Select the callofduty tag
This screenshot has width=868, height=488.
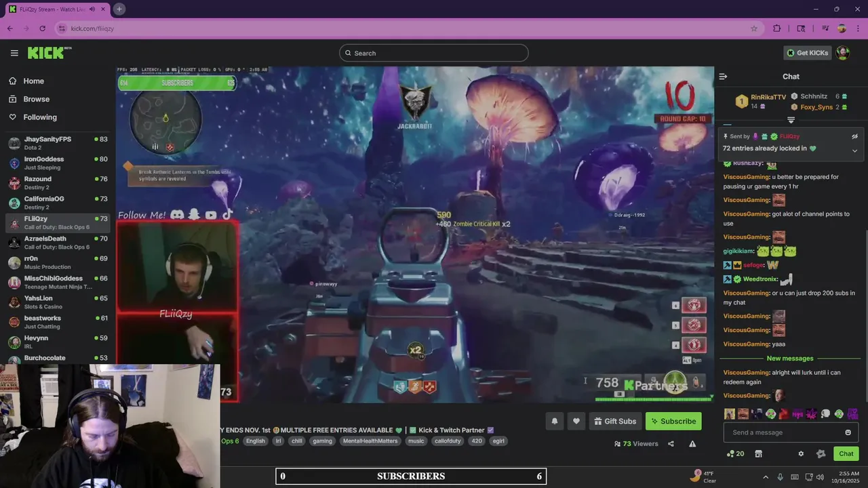pos(448,441)
